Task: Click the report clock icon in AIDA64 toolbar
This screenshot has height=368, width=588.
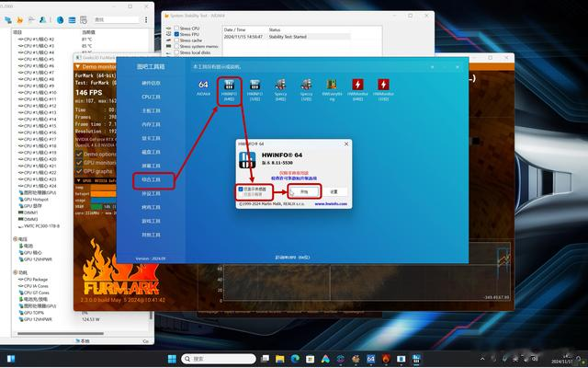Action: pos(84,20)
